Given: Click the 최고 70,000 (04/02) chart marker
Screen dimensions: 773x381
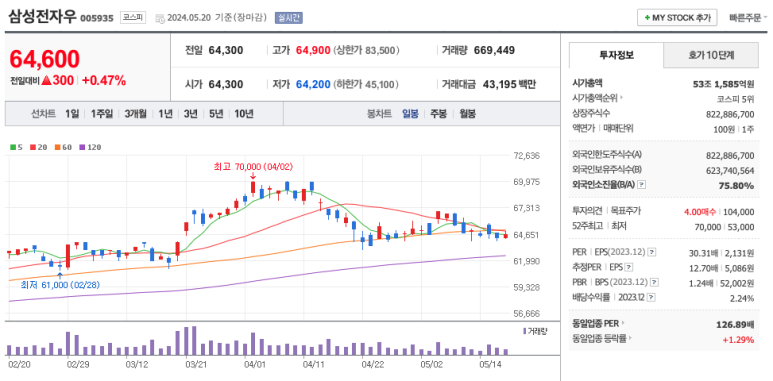Looking at the screenshot, I should pos(253,167).
